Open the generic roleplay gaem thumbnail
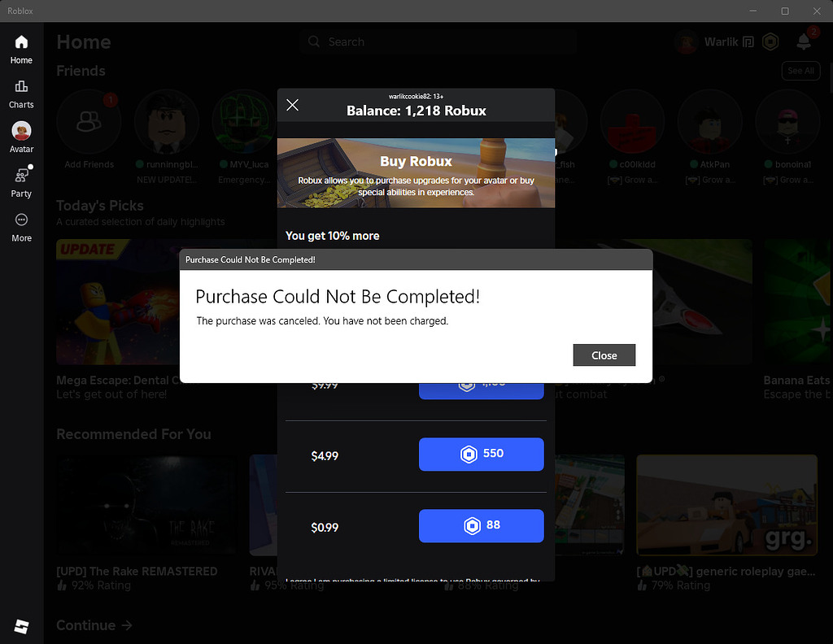The height and width of the screenshot is (644, 833). click(x=726, y=505)
